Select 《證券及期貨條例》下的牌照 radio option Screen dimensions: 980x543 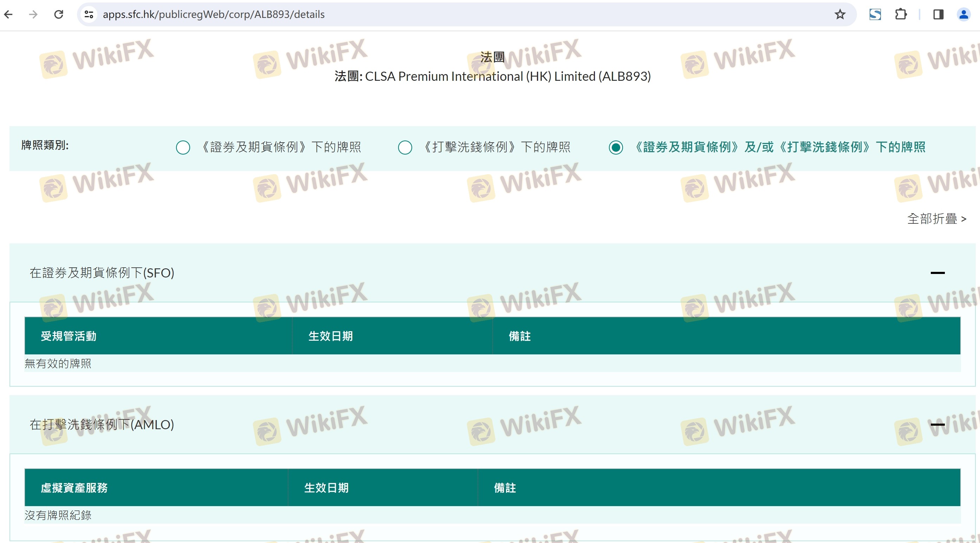click(183, 148)
